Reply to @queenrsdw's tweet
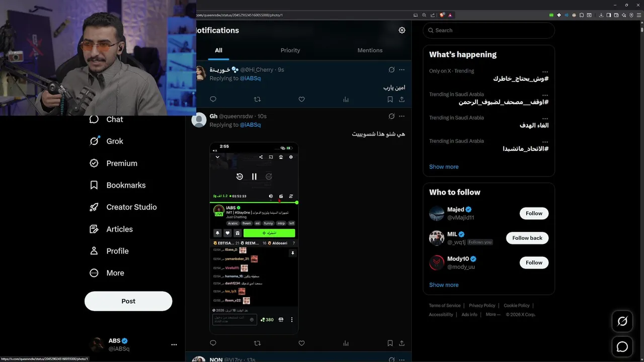 point(213,343)
